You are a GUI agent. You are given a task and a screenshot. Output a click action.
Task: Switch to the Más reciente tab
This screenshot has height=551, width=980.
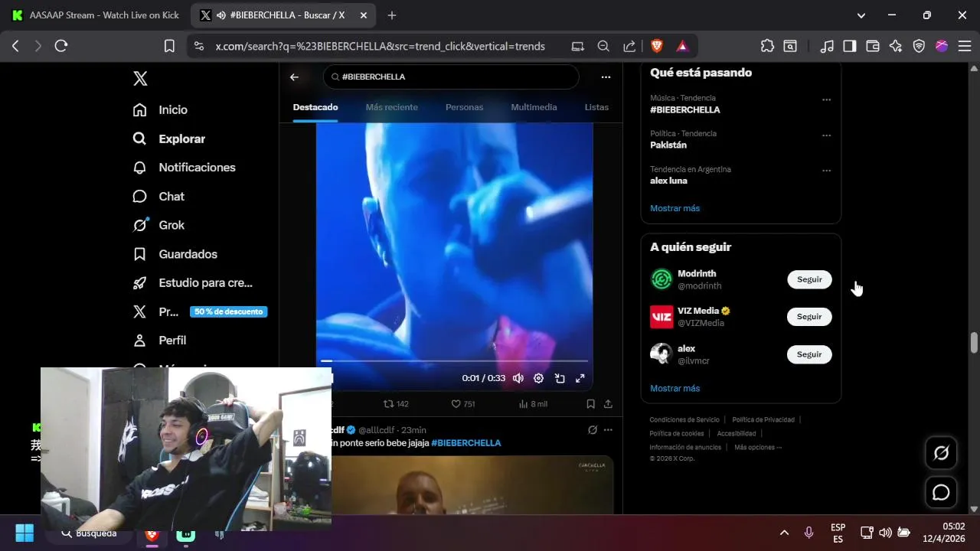click(392, 107)
